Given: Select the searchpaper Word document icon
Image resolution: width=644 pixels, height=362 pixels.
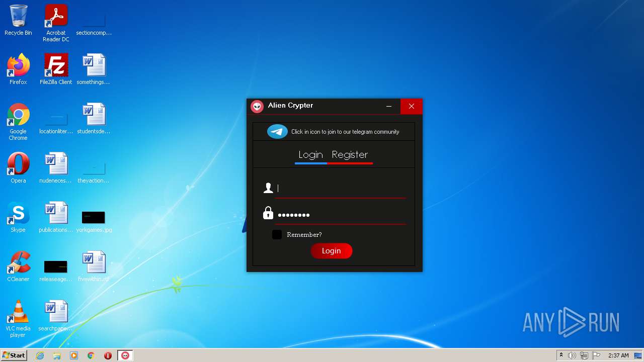Looking at the screenshot, I should pyautogui.click(x=56, y=316).
